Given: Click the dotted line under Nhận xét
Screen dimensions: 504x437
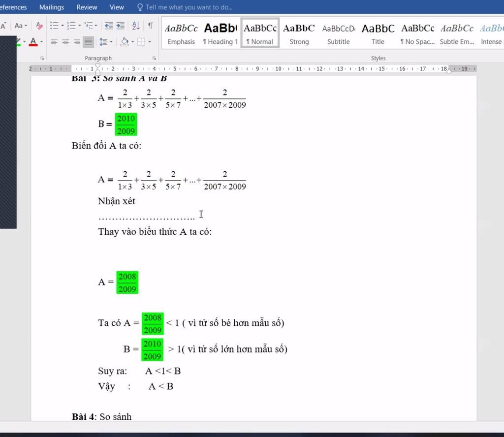Looking at the screenshot, I should [x=147, y=218].
